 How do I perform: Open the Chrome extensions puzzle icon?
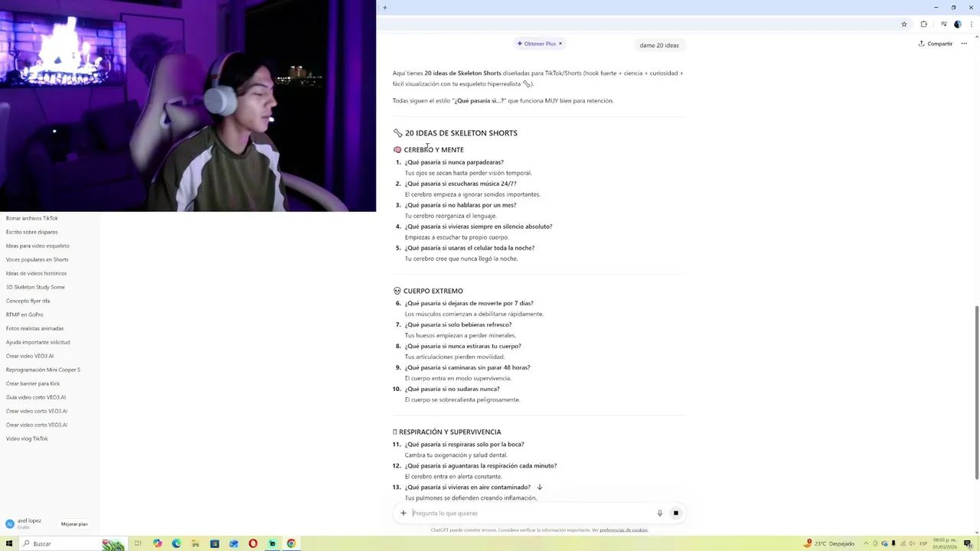[x=923, y=24]
